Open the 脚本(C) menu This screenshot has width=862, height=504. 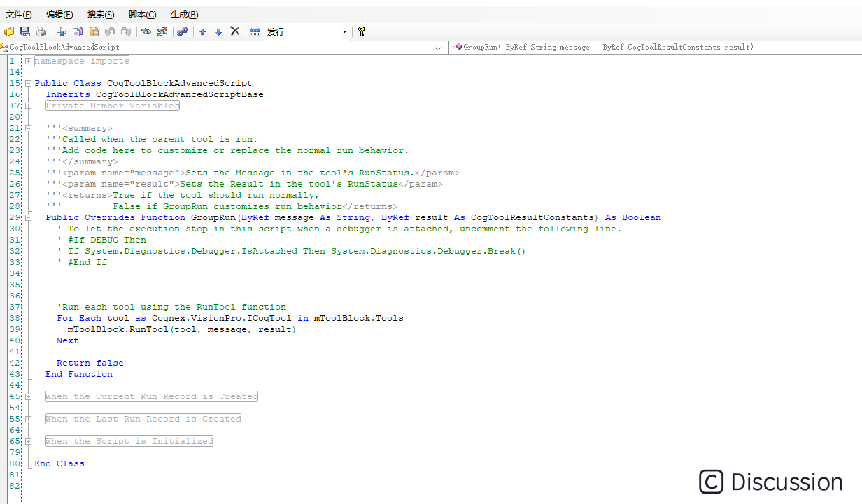point(142,15)
